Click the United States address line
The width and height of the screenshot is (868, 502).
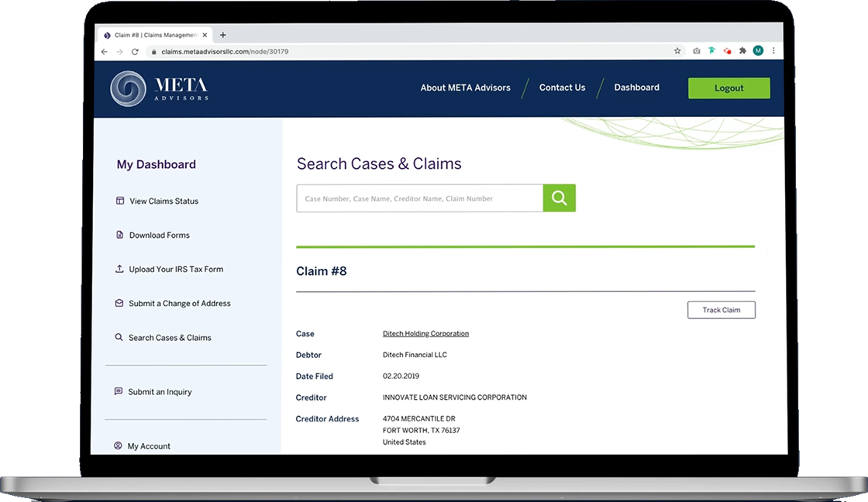404,442
